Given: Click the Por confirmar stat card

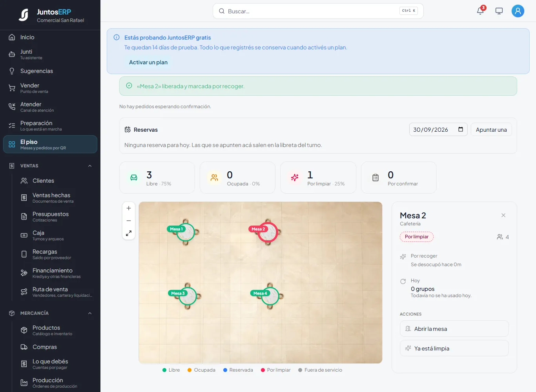Looking at the screenshot, I should (x=399, y=178).
